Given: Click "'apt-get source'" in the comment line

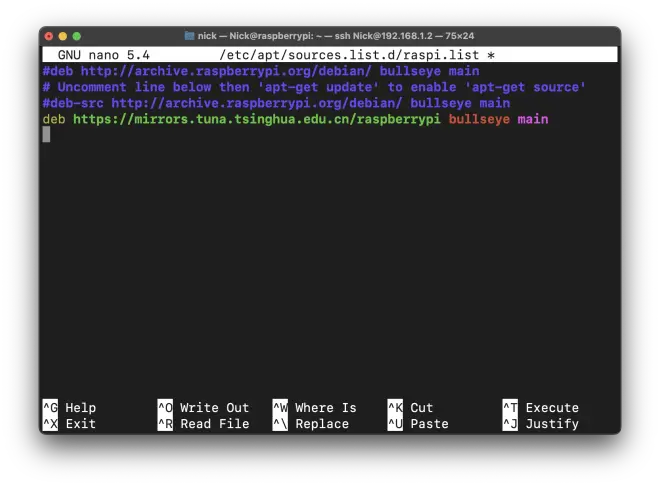Looking at the screenshot, I should (525, 87).
